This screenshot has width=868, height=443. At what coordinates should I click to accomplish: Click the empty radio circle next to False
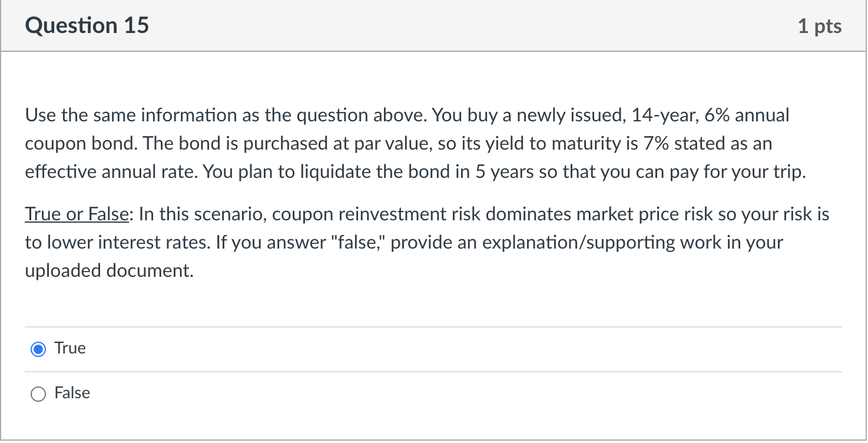pyautogui.click(x=38, y=394)
